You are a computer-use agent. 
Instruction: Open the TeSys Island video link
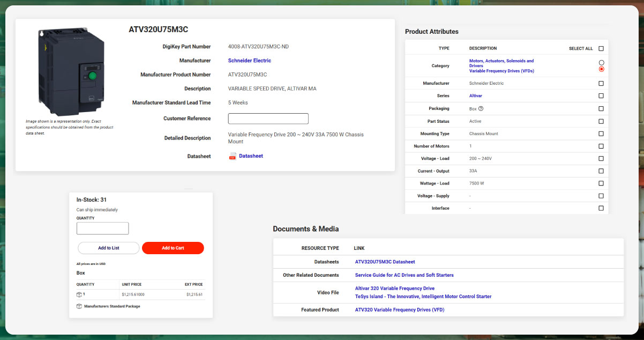(x=423, y=297)
